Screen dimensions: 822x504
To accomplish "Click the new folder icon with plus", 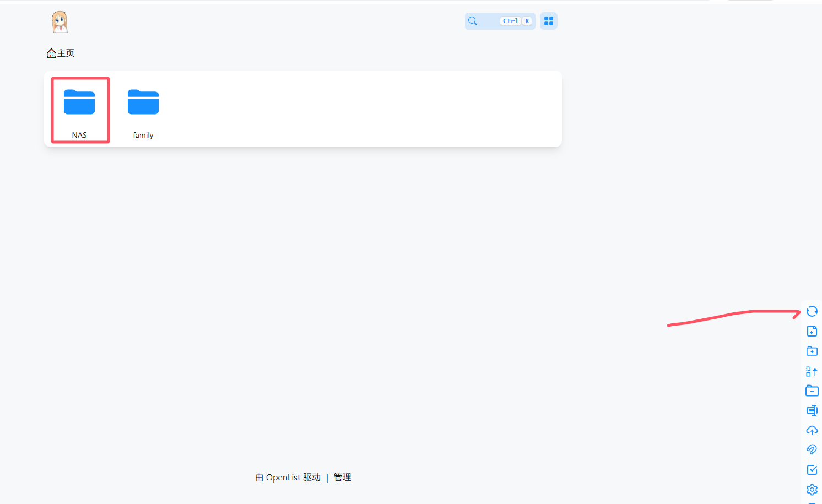I will pos(812,351).
